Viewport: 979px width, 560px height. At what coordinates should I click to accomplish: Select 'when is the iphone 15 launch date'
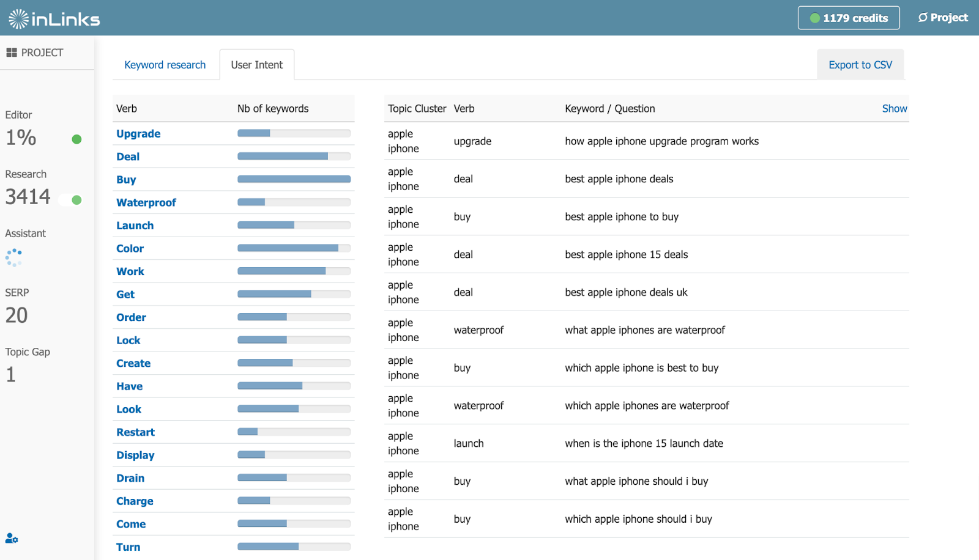pos(644,443)
